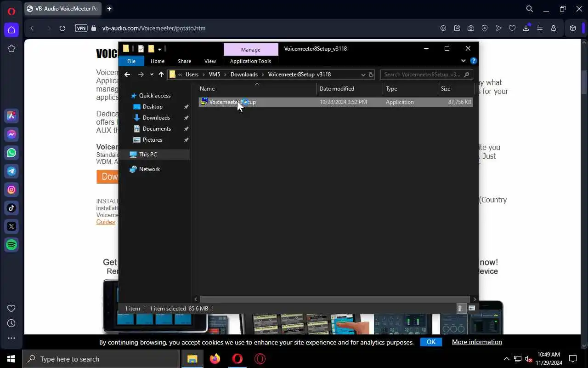Screen dimensions: 588x368
Task: Open a new Opera tab
Action: click(x=109, y=9)
